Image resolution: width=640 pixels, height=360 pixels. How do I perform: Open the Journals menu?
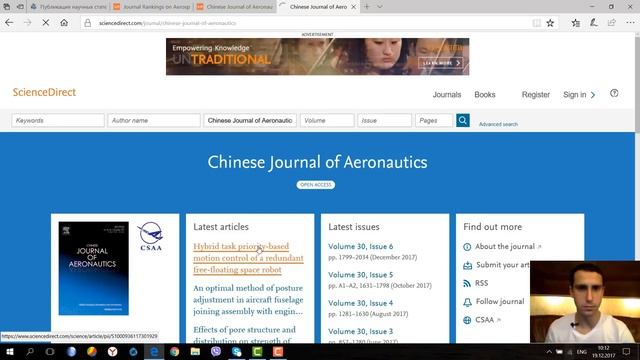tap(447, 95)
